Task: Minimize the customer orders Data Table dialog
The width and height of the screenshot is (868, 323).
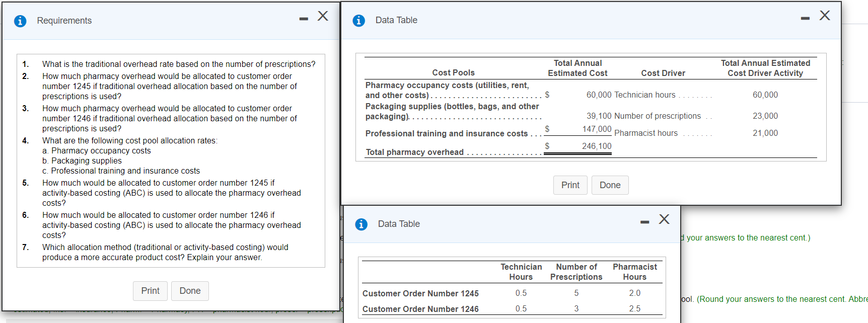Action: click(x=645, y=222)
